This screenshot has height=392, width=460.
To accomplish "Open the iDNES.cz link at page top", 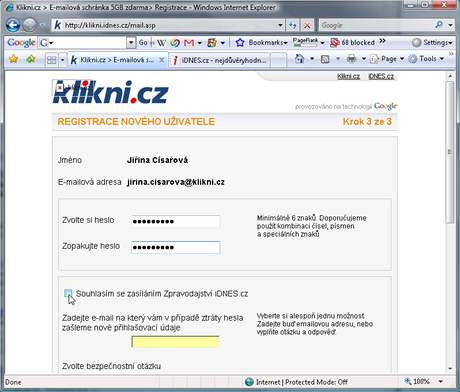I will click(381, 76).
